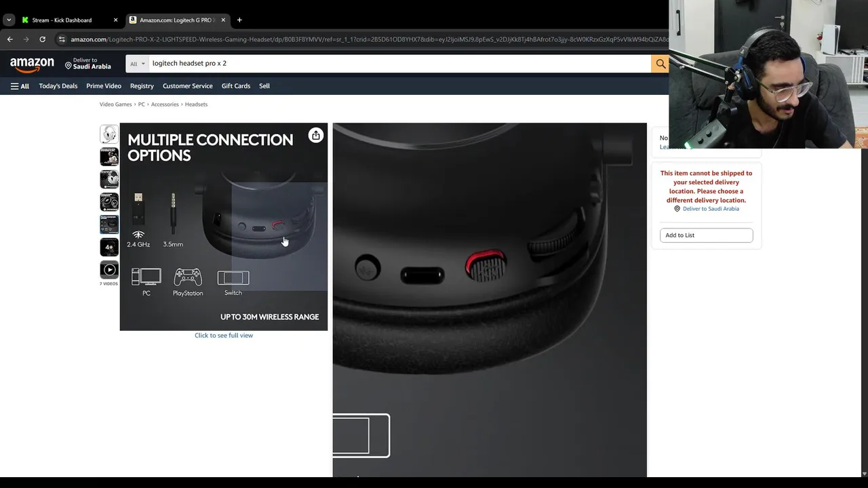Click the scrollbar down arrow
The image size is (868, 488).
(x=863, y=473)
